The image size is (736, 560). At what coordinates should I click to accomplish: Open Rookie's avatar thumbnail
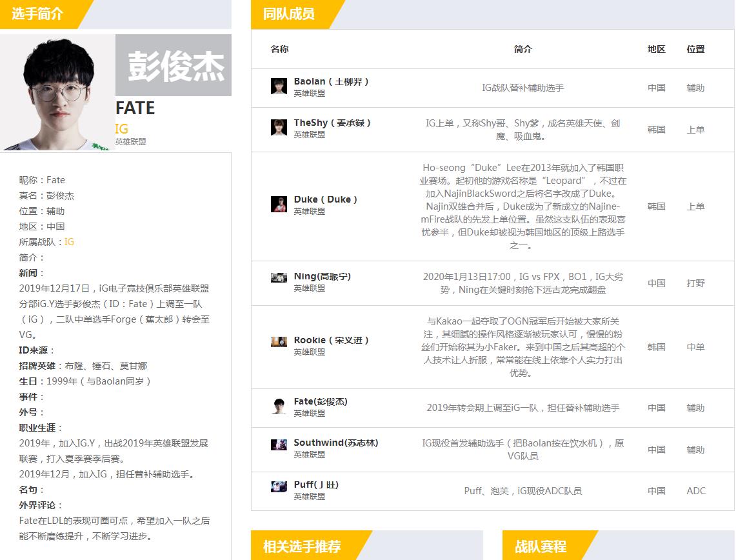click(278, 342)
